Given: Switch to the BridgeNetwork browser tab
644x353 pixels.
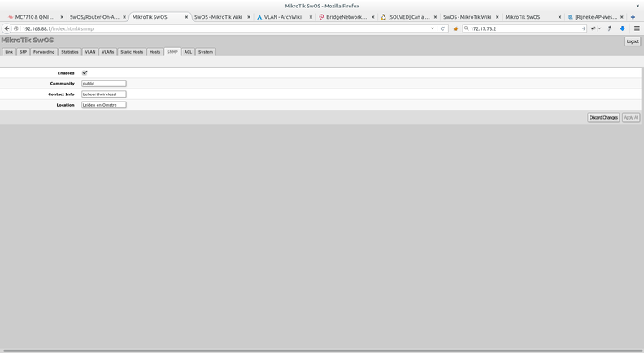Looking at the screenshot, I should [346, 17].
